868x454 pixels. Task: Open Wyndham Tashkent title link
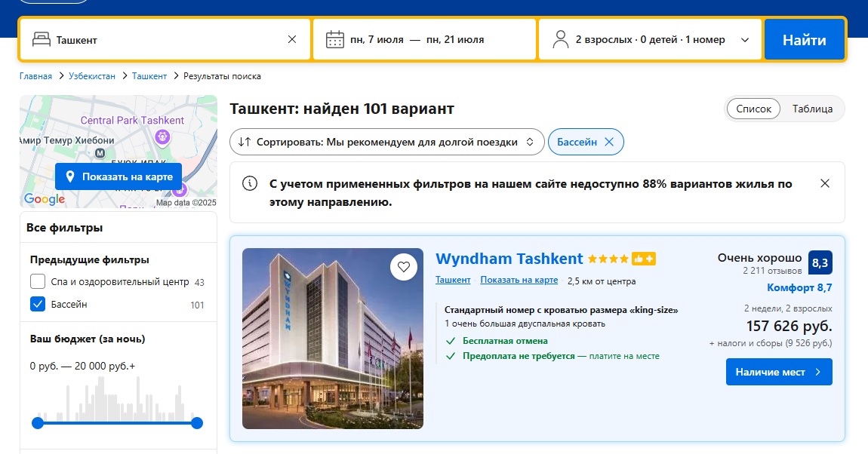point(509,259)
